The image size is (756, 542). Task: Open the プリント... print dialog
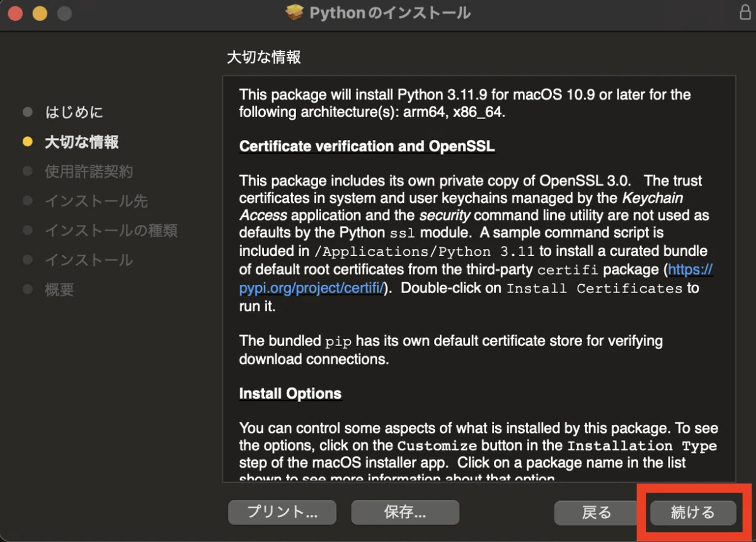coord(282,512)
